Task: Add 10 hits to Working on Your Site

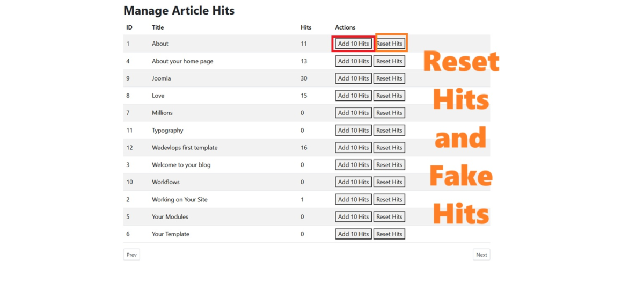Action: tap(353, 199)
